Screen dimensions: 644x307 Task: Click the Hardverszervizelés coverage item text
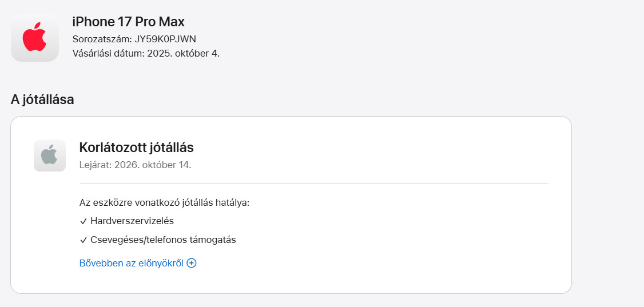coord(132,221)
